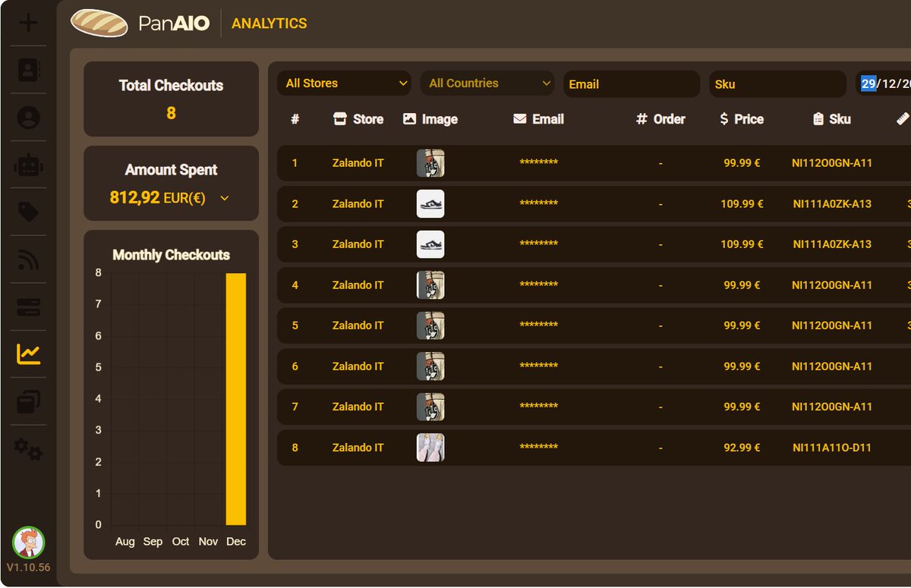Viewport: 911px width, 588px height.
Task: Click version label V1.10.56
Action: tap(29, 568)
